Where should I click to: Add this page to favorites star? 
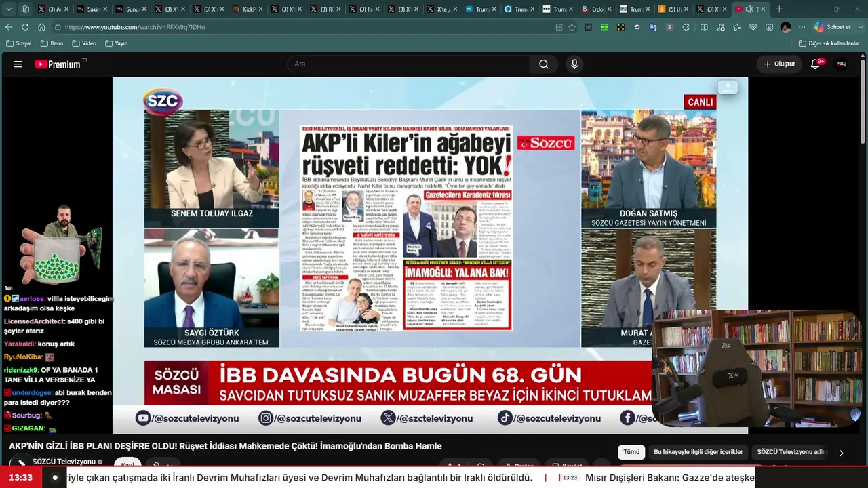tap(572, 27)
